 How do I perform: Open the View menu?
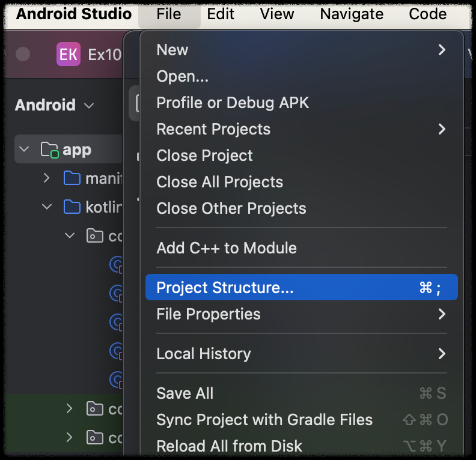click(277, 14)
